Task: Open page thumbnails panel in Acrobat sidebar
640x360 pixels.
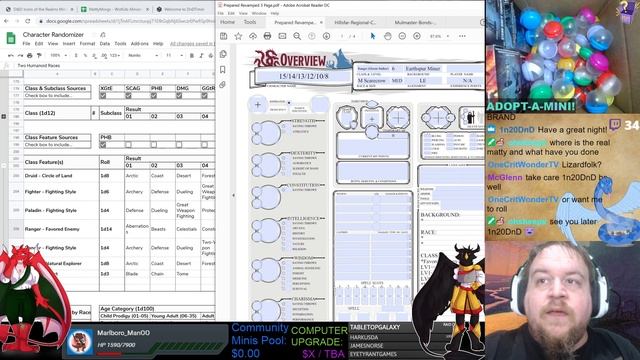Action: (x=223, y=54)
